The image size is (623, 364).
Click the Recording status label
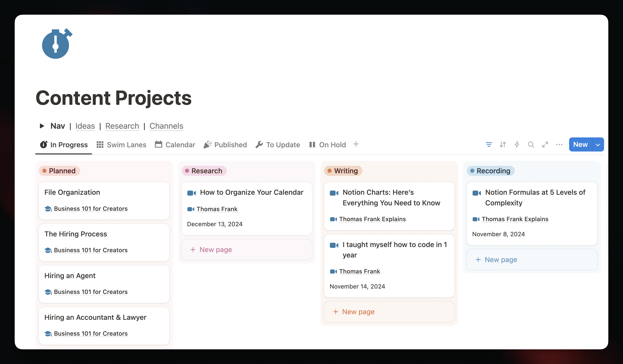coord(491,171)
